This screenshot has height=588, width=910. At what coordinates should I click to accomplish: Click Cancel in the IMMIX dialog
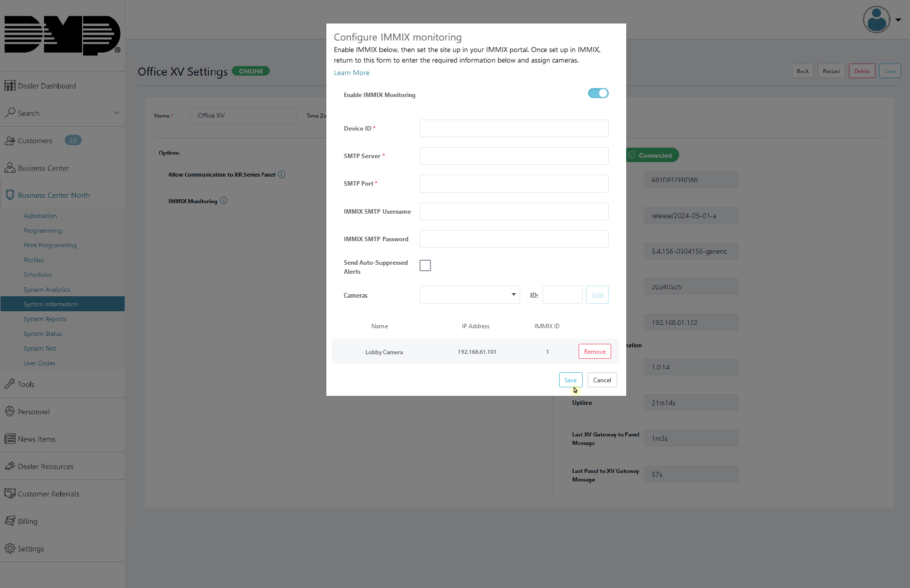(x=602, y=380)
